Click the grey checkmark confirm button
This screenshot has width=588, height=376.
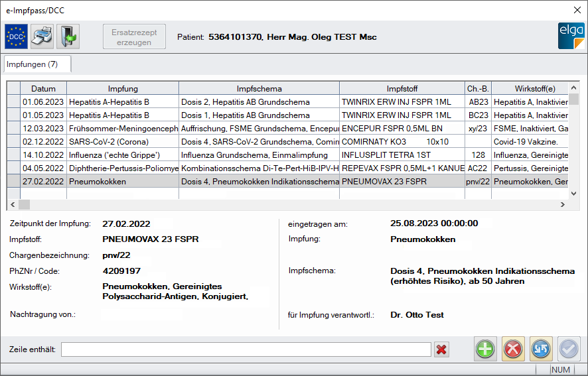click(569, 349)
